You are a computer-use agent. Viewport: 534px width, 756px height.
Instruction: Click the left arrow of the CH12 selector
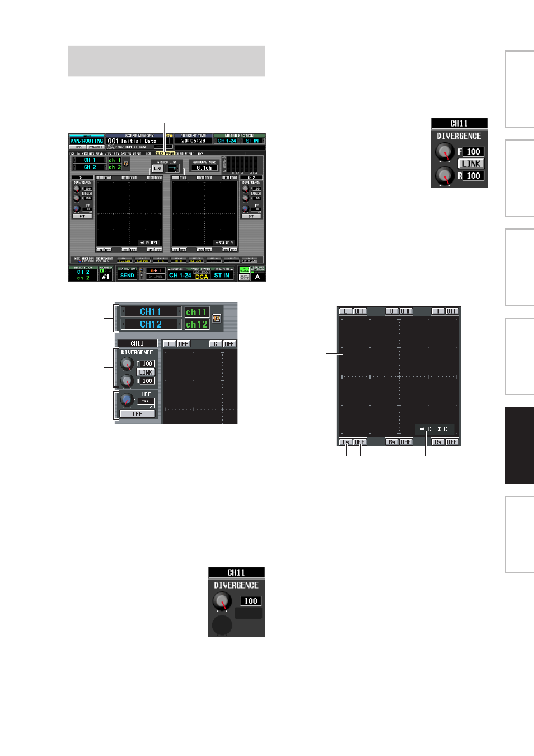coord(123,324)
